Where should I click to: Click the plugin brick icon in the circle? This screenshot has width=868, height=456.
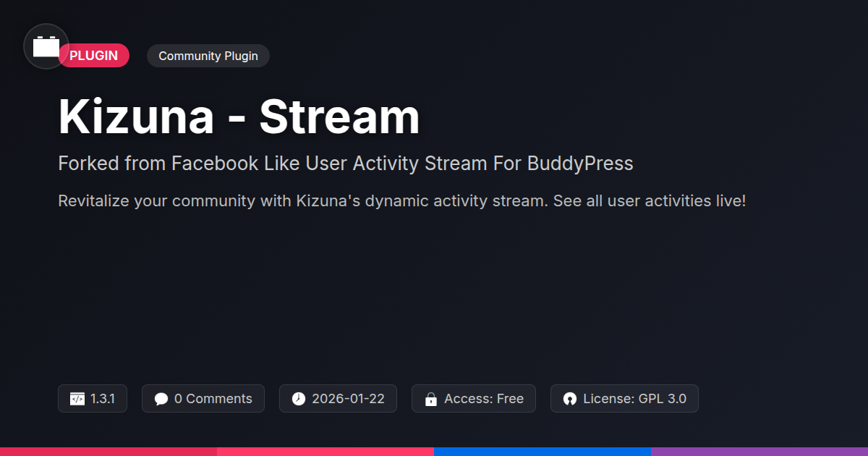coord(46,46)
